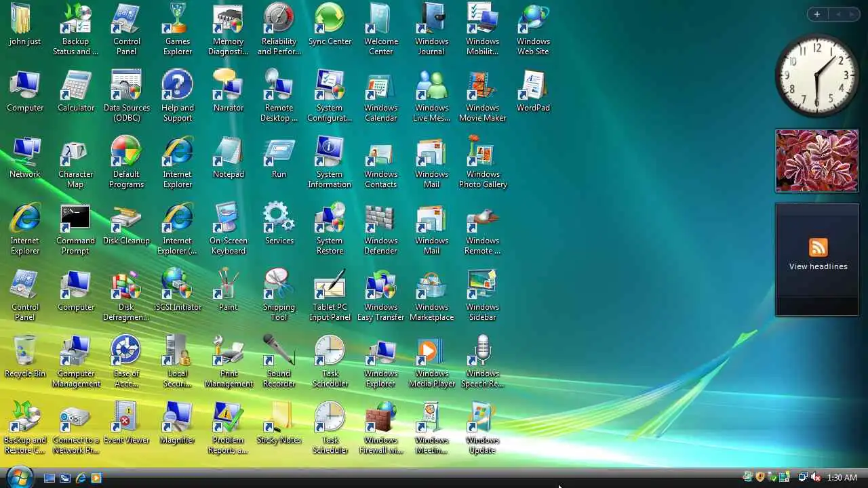
Task: Click the 1:30 AM taskbar clock
Action: click(x=842, y=478)
